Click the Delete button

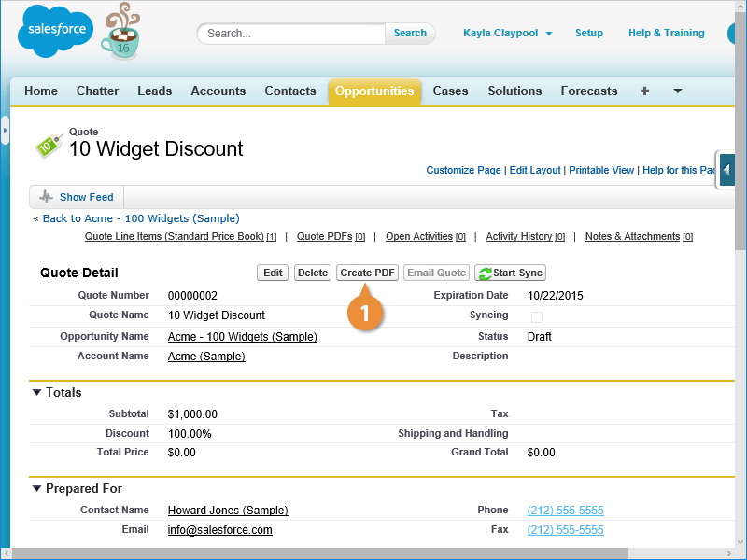313,273
